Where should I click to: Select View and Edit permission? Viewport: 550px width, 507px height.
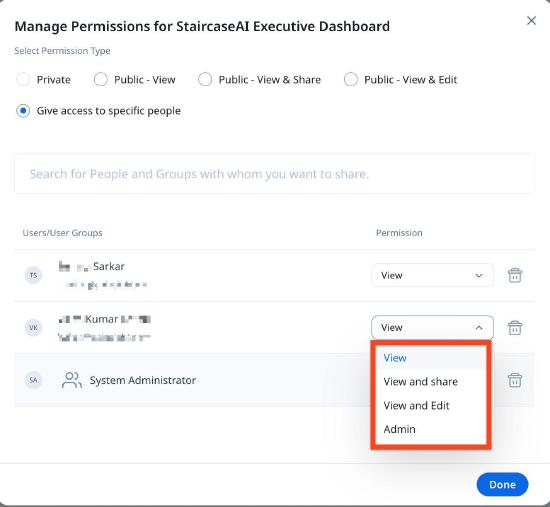(431, 406)
